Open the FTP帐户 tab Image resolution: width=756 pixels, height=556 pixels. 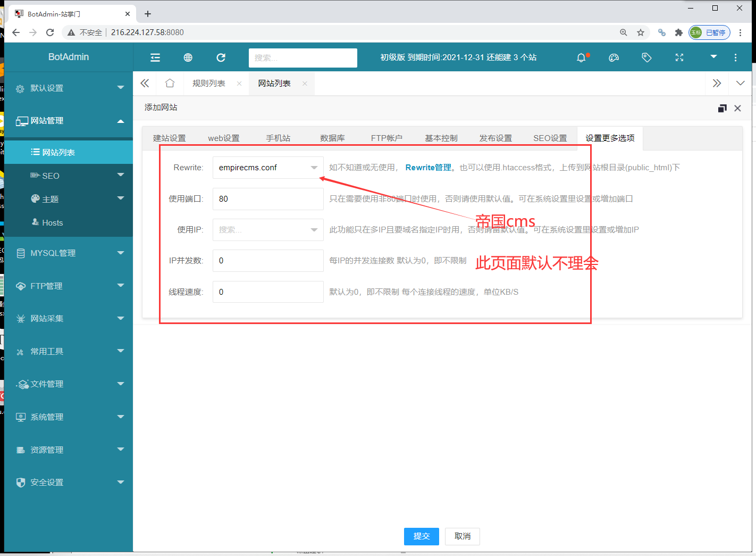pos(387,138)
